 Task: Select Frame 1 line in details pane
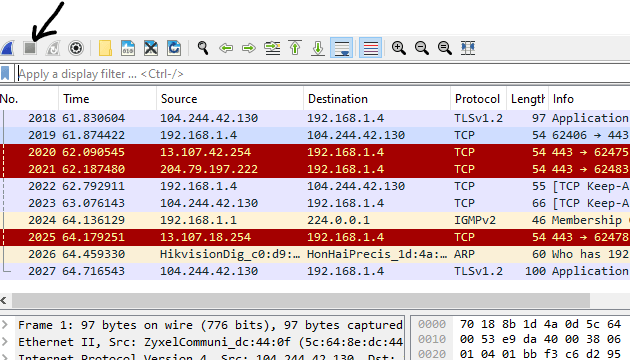pyautogui.click(x=210, y=325)
